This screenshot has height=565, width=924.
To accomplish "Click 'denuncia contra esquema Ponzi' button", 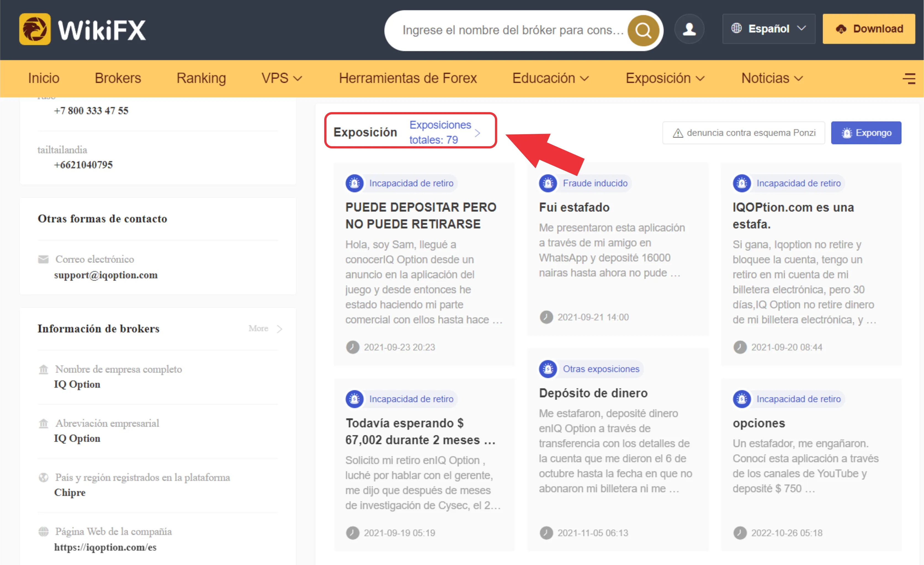I will click(744, 133).
